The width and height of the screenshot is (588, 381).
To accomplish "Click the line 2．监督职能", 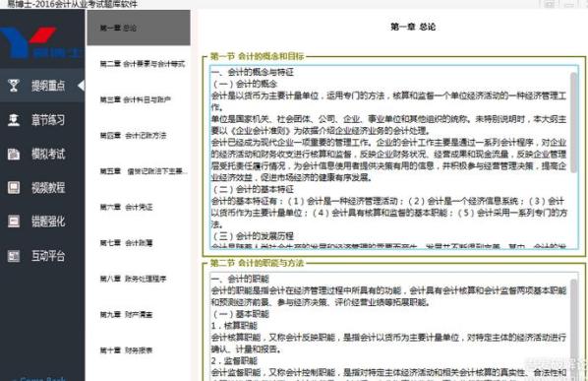I will point(234,360).
